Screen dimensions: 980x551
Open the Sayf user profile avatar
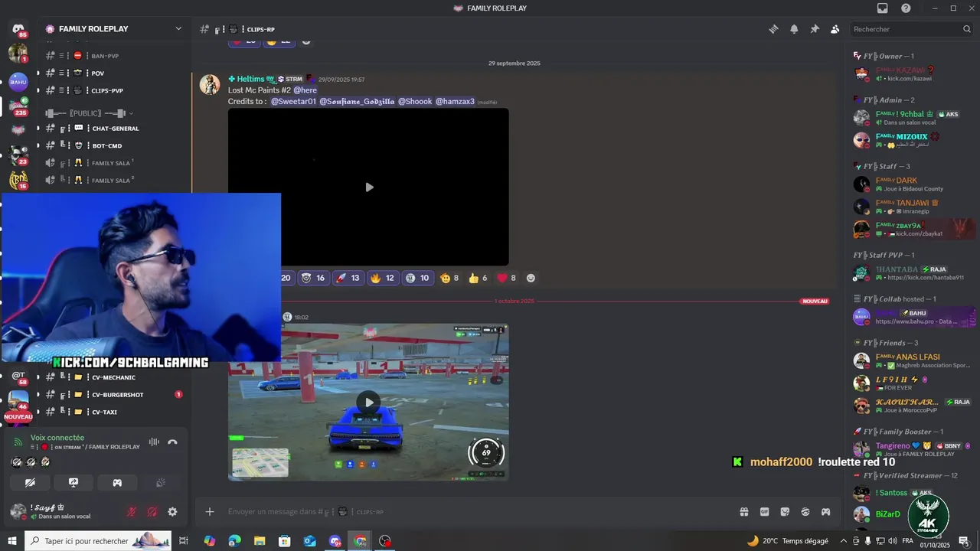click(18, 511)
